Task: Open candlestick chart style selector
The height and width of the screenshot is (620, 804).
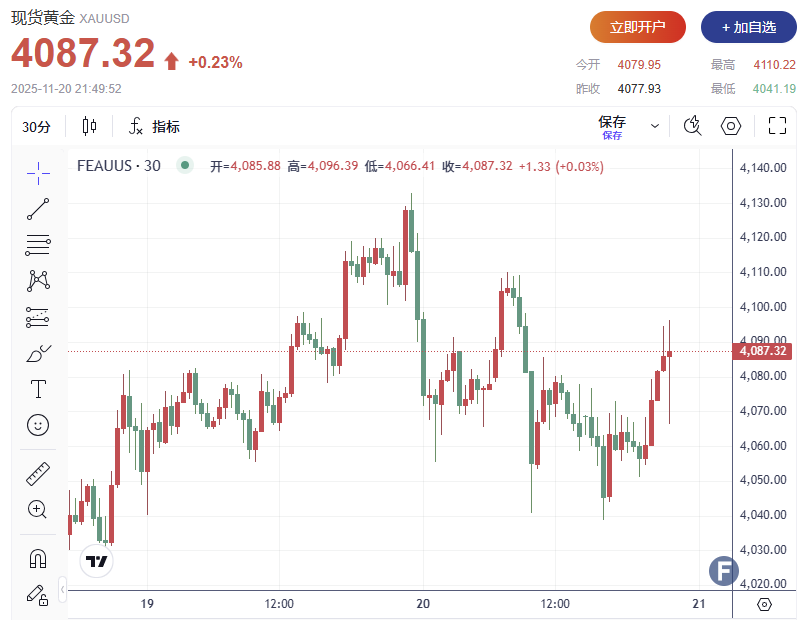Action: pos(90,126)
